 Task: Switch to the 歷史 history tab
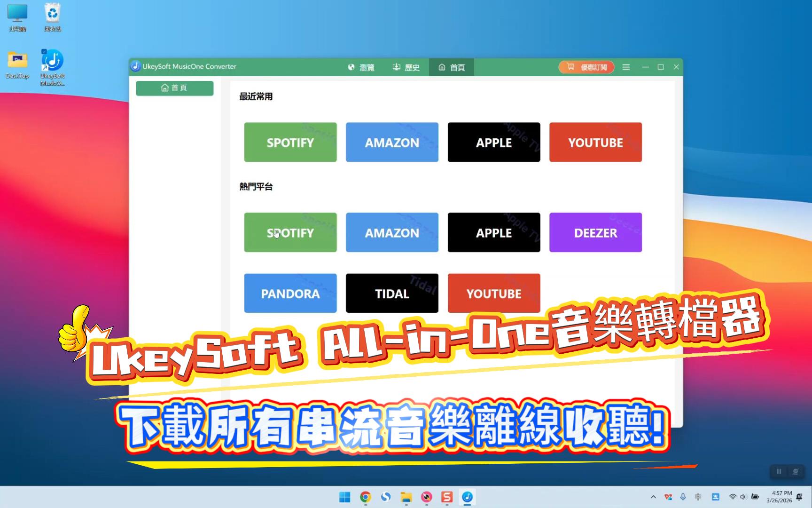(x=406, y=67)
